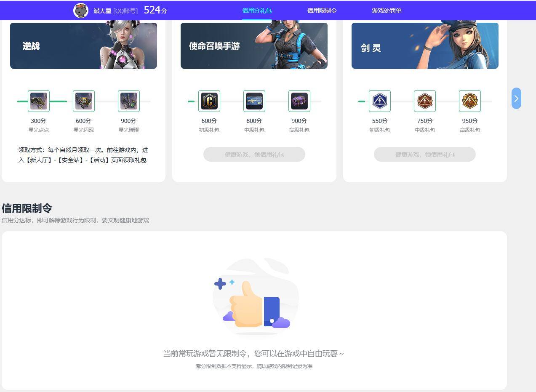Viewport: 536px width, 392px height.
Task: Click the 剑灵 领信用礼包 button
Action: tap(424, 155)
